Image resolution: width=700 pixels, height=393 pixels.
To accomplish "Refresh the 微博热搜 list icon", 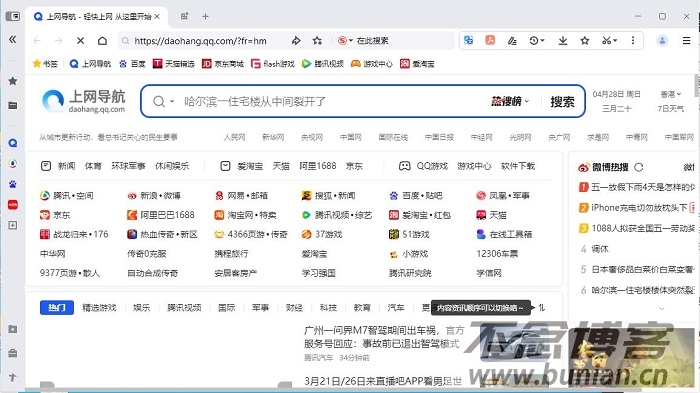I will (x=639, y=167).
